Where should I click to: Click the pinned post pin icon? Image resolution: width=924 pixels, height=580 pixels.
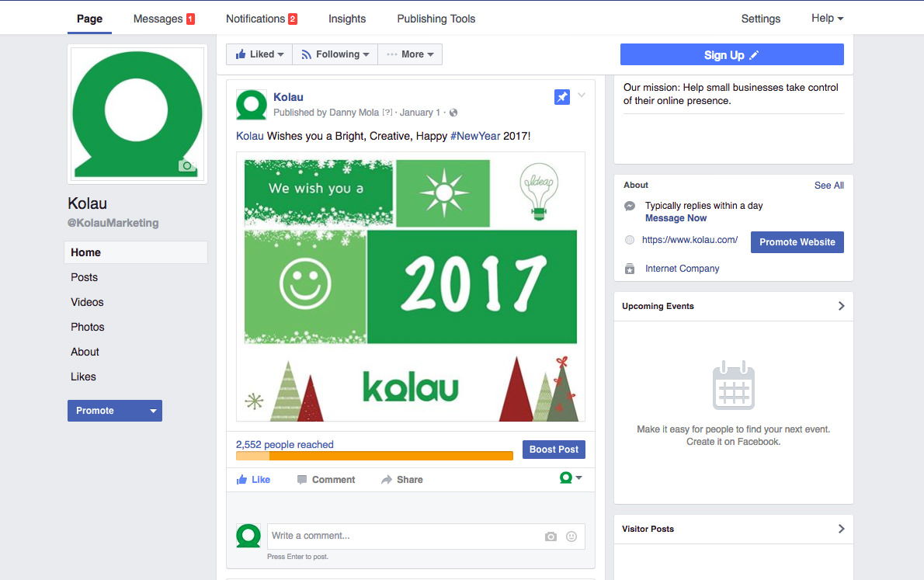pyautogui.click(x=562, y=96)
